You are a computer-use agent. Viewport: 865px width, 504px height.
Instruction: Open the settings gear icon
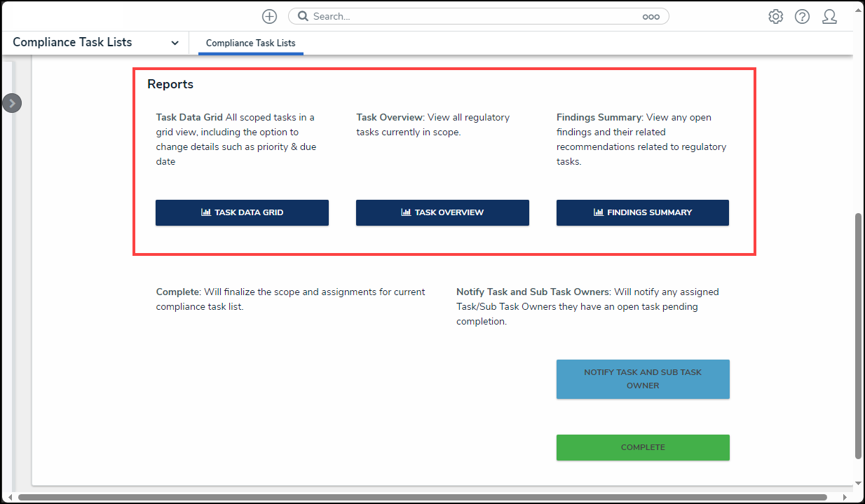(x=775, y=17)
